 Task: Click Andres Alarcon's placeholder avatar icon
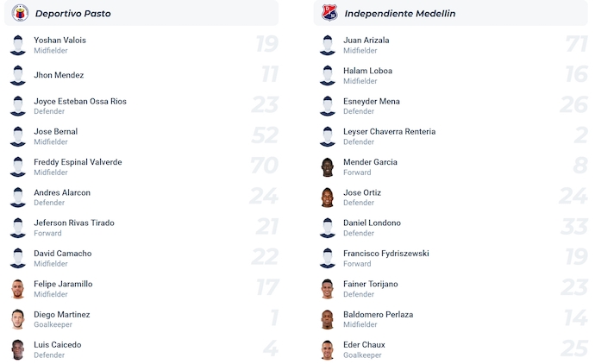[x=18, y=198]
